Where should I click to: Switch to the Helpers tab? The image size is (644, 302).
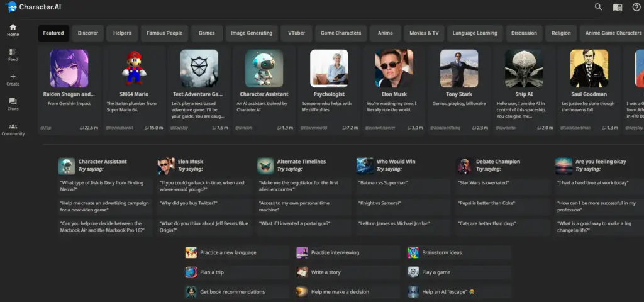(123, 33)
